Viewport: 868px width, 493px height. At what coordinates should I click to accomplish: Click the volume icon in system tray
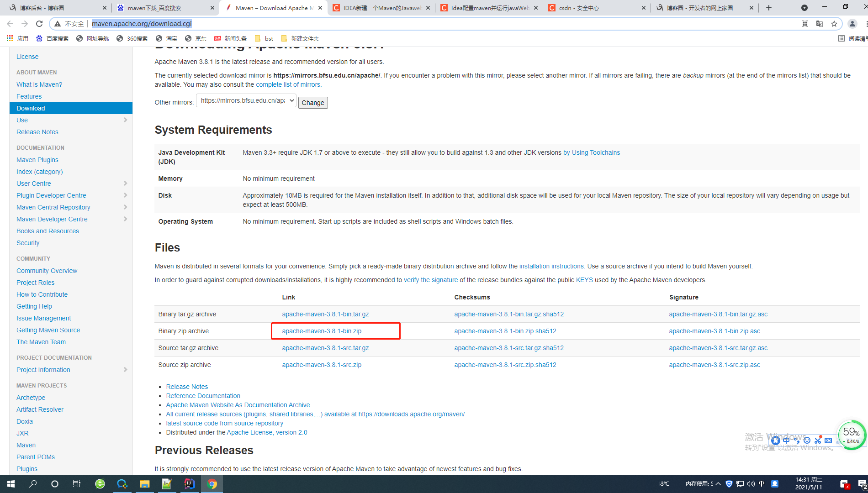(751, 484)
